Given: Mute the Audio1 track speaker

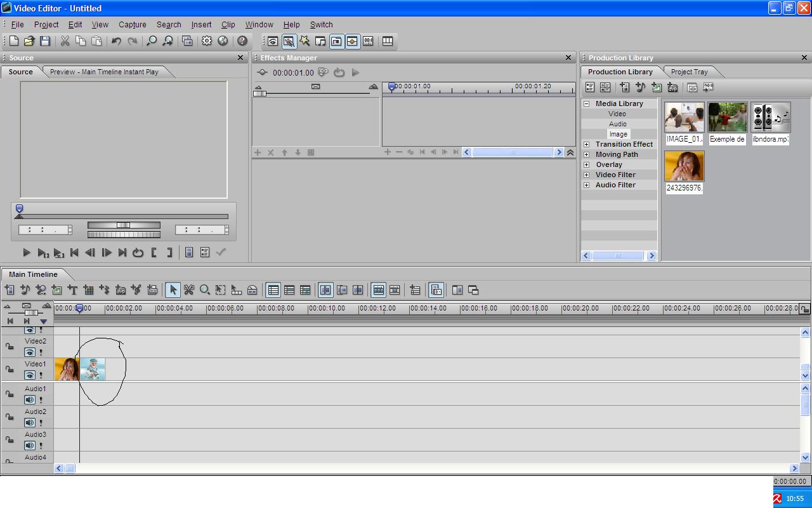Looking at the screenshot, I should coord(30,399).
